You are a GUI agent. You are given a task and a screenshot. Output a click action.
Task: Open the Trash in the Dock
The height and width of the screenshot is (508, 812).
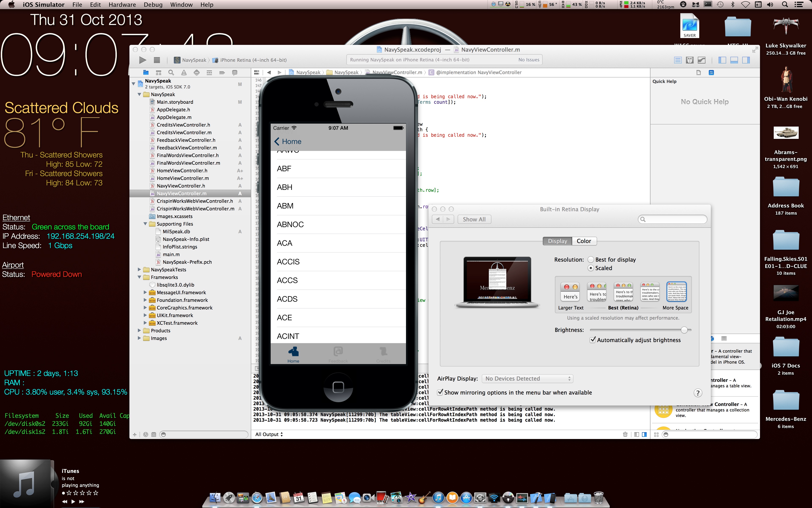coord(598,498)
